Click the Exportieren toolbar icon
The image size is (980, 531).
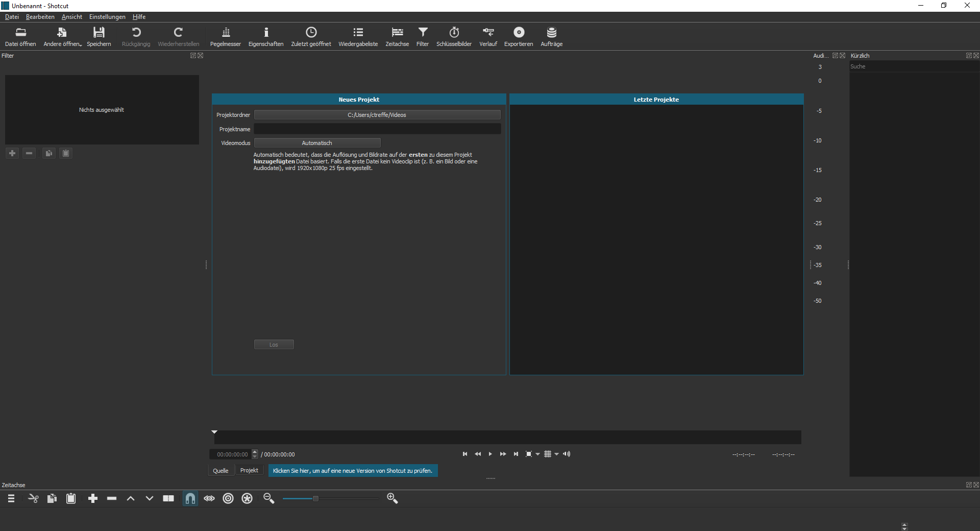pos(519,37)
